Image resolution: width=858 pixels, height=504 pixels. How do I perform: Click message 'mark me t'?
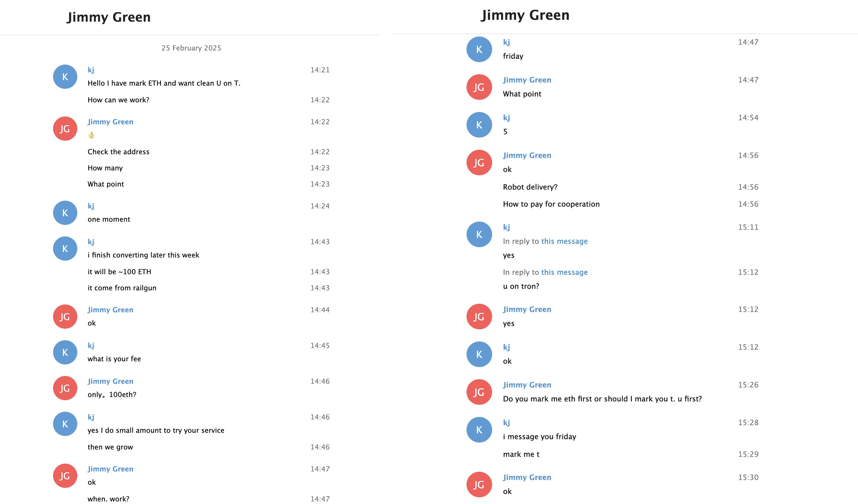coord(521,454)
